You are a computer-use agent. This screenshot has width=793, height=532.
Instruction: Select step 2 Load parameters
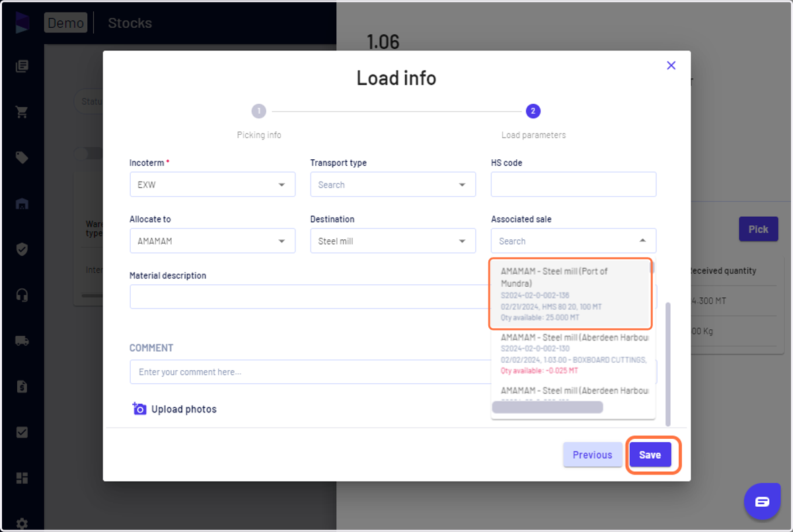tap(533, 111)
